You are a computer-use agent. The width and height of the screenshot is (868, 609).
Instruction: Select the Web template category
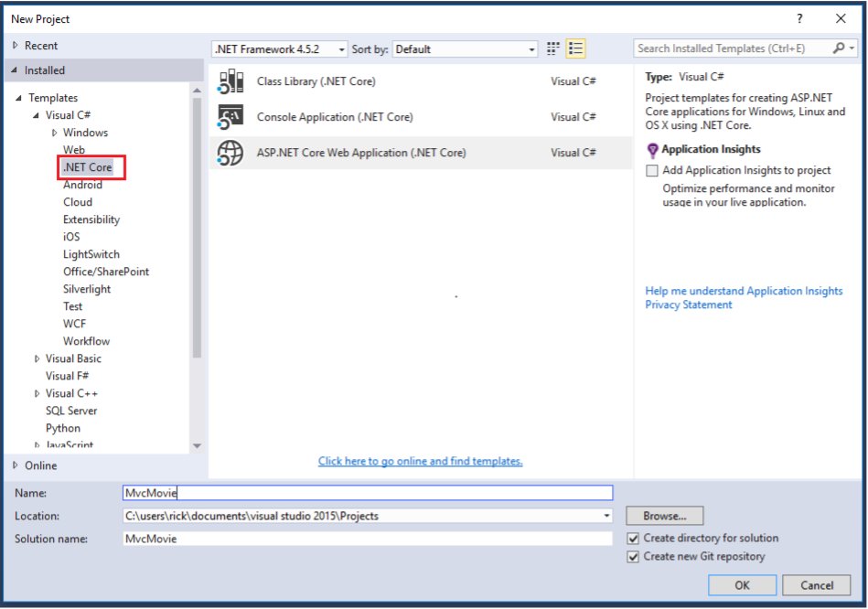pos(73,150)
